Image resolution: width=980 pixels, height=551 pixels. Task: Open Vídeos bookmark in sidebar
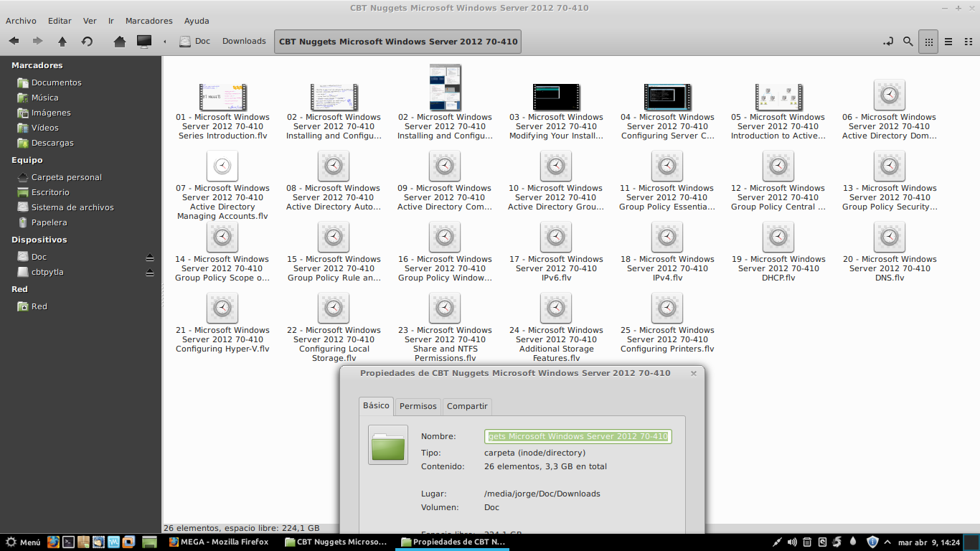(44, 128)
